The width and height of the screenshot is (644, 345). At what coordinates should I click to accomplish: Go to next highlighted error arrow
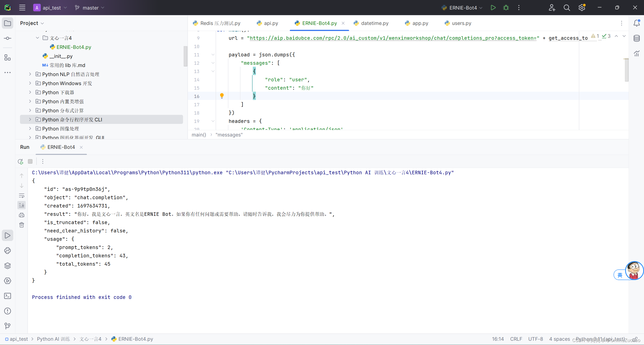[624, 36]
